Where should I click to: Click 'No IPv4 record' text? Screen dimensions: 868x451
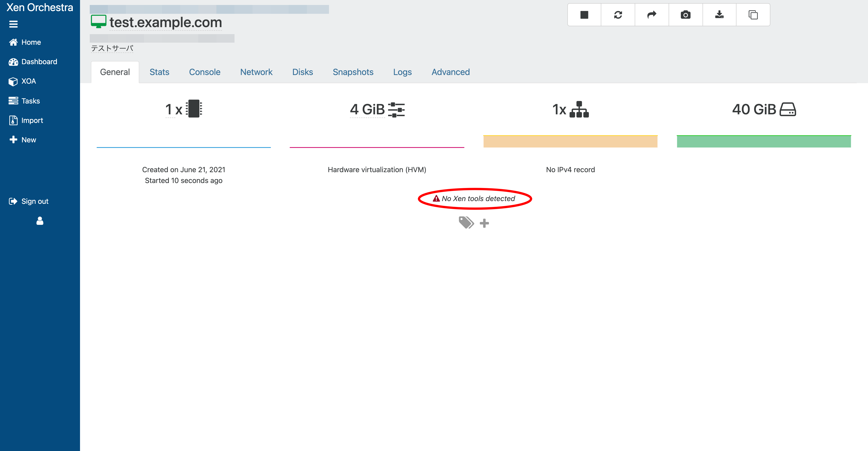pos(570,170)
